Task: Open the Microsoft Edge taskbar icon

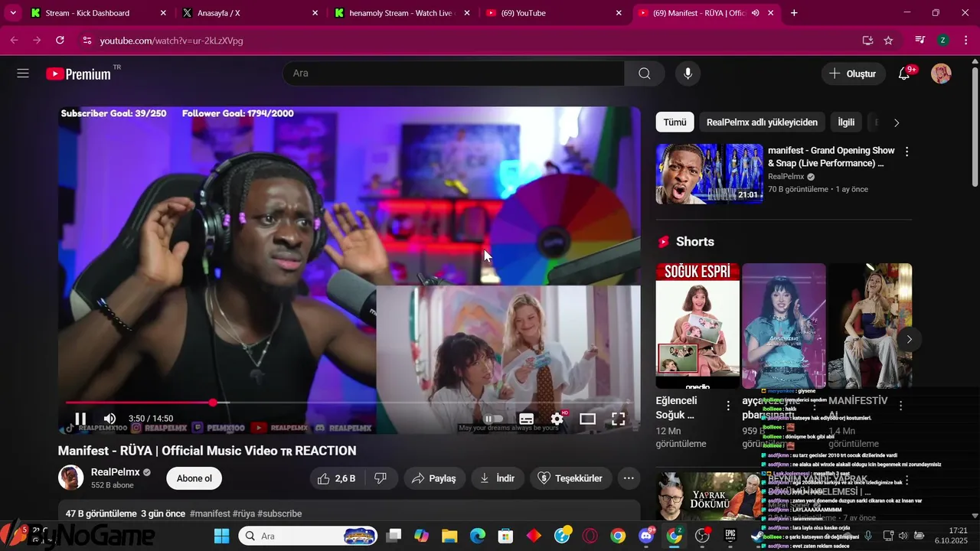Action: 477,536
